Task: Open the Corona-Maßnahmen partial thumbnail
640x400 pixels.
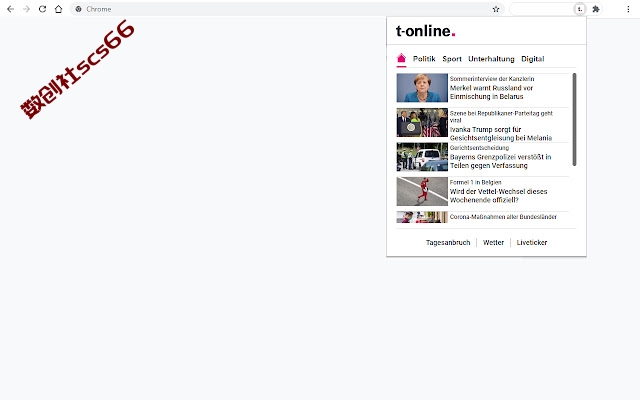Action: pos(422,217)
